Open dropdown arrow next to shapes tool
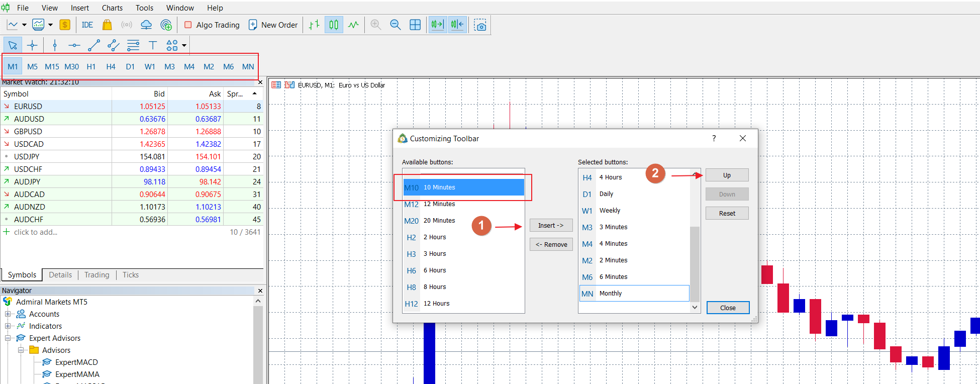Viewport: 980px width, 384px height. pyautogui.click(x=184, y=45)
